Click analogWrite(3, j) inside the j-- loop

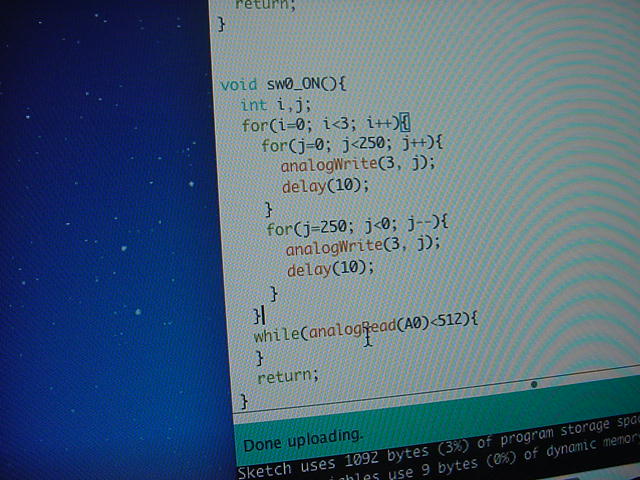(363, 246)
